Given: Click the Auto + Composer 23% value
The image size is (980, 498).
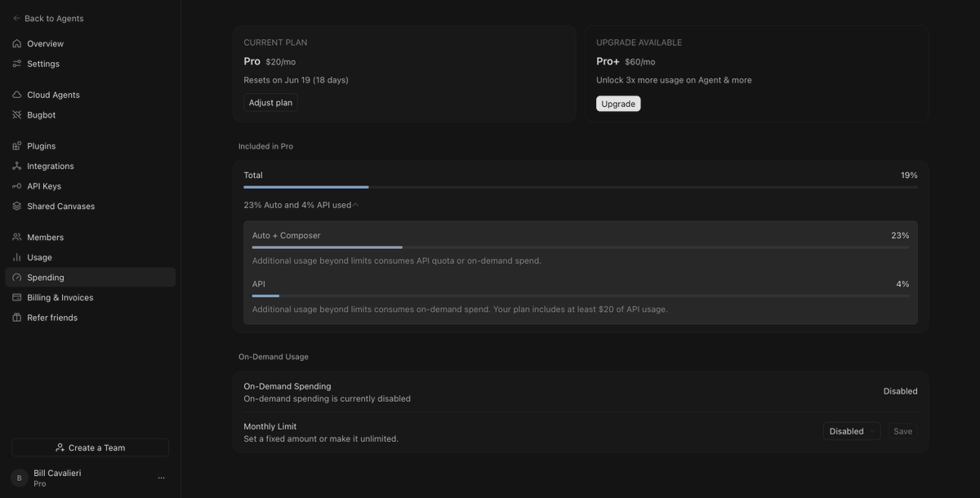Looking at the screenshot, I should coord(900,235).
